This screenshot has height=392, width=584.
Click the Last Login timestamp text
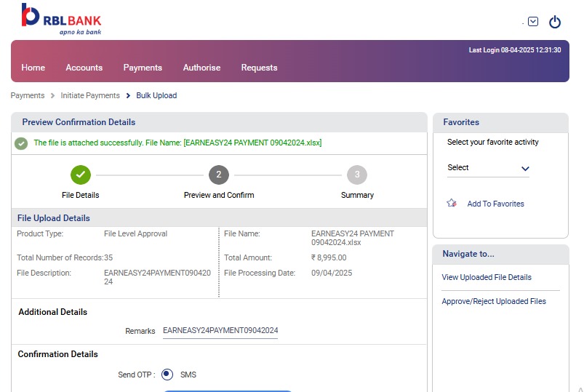[515, 50]
